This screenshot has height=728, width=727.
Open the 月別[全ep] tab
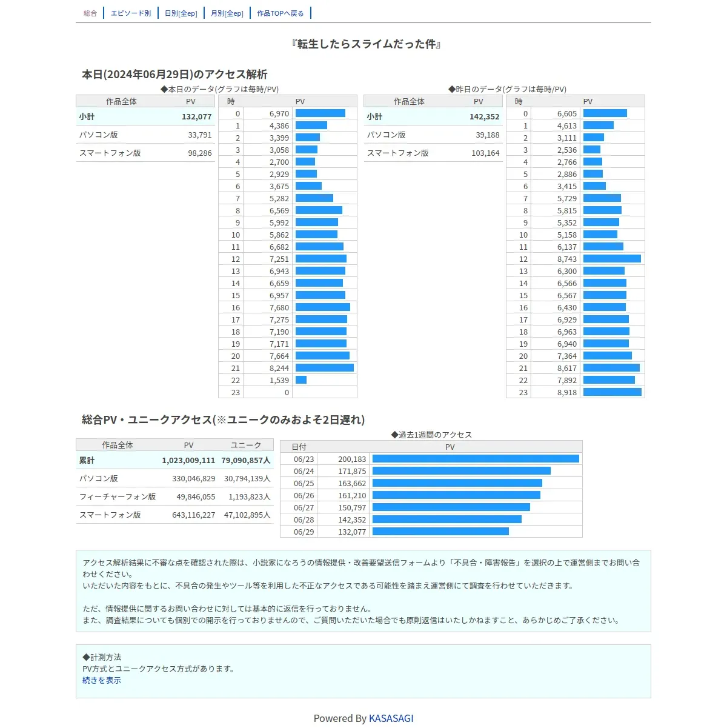(x=227, y=13)
